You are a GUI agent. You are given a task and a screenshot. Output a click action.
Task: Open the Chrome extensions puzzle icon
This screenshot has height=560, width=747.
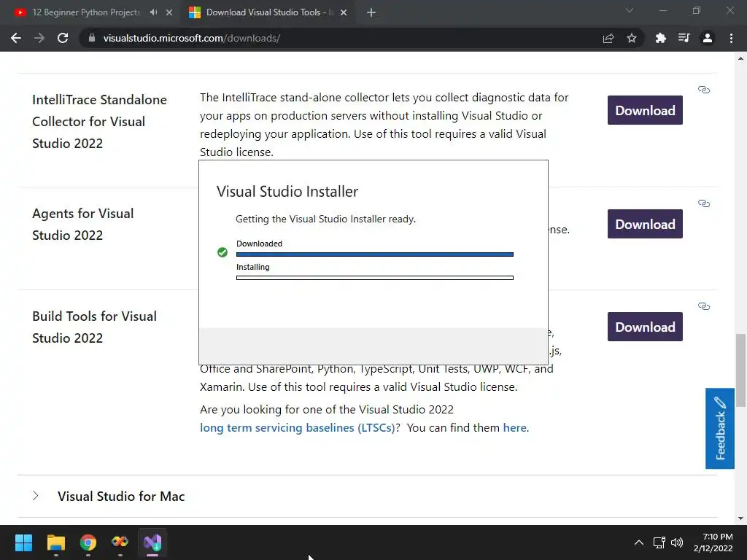pyautogui.click(x=661, y=38)
